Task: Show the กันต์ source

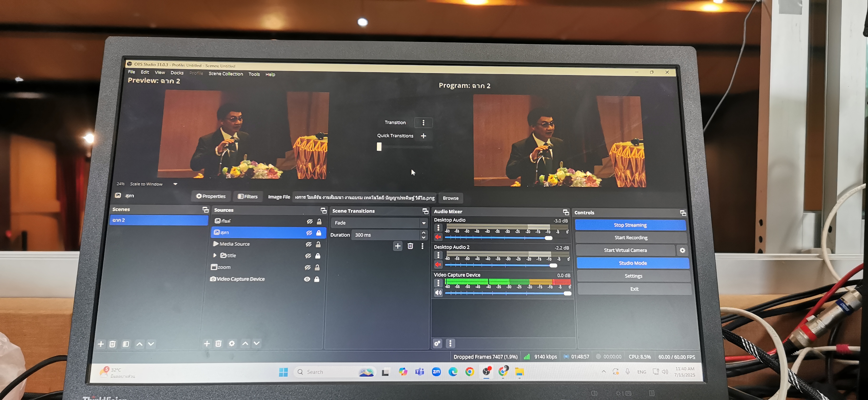Action: pos(309,222)
